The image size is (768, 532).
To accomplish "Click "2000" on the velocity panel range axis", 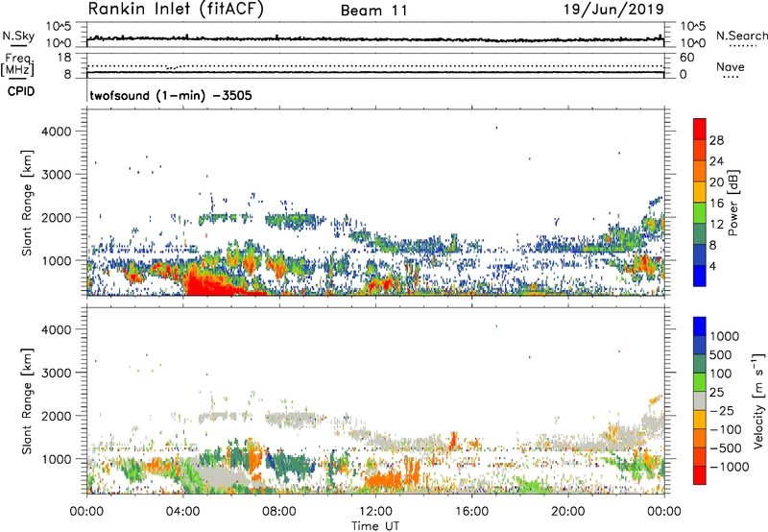I will point(57,416).
